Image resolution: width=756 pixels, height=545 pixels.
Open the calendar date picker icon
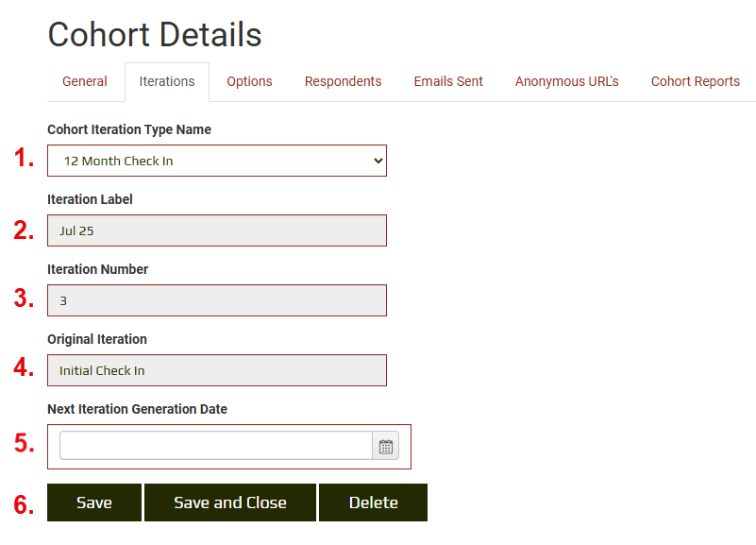(386, 447)
